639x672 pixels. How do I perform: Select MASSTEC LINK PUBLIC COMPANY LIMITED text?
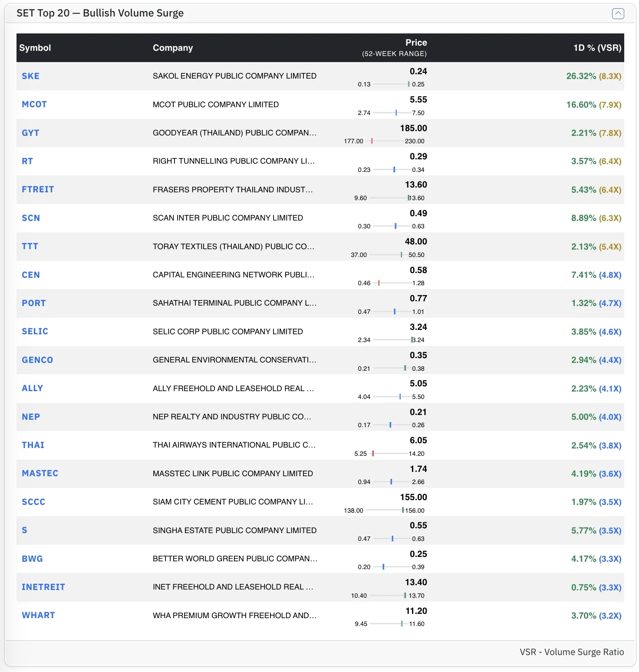233,474
